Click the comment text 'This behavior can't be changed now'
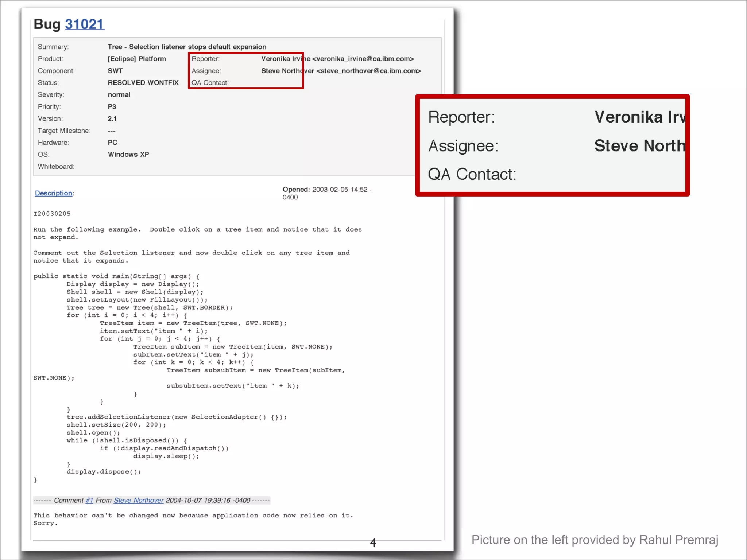Viewport: 747px width, 560px height. tap(103, 516)
